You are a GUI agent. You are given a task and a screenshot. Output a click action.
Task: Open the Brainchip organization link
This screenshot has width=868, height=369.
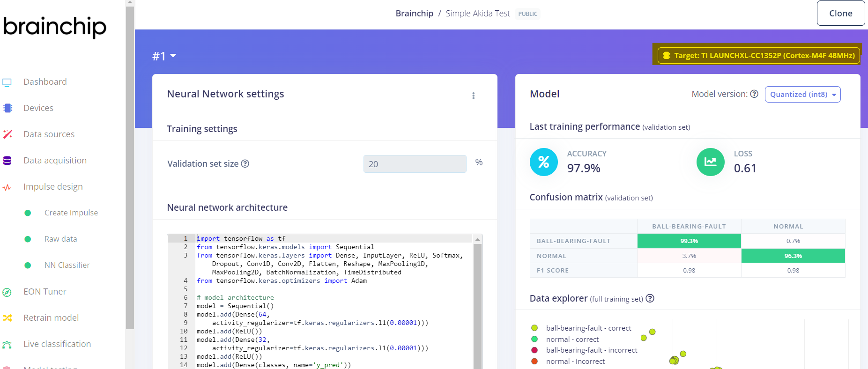point(415,14)
